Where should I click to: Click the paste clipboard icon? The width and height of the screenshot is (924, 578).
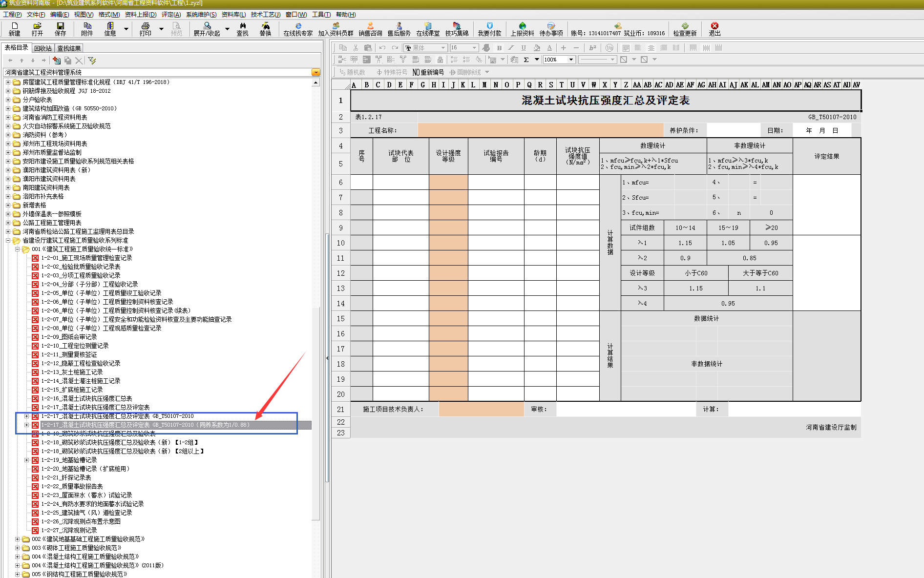point(368,48)
